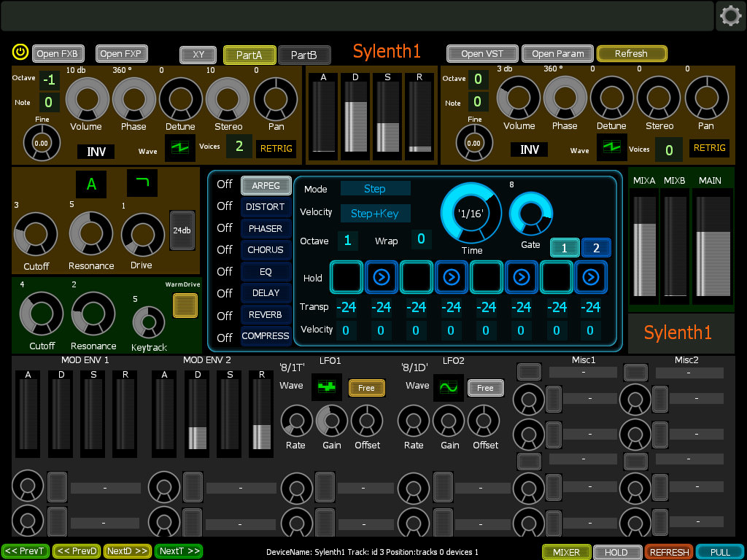The image size is (747, 560).
Task: Click Open FXP button
Action: (x=122, y=53)
